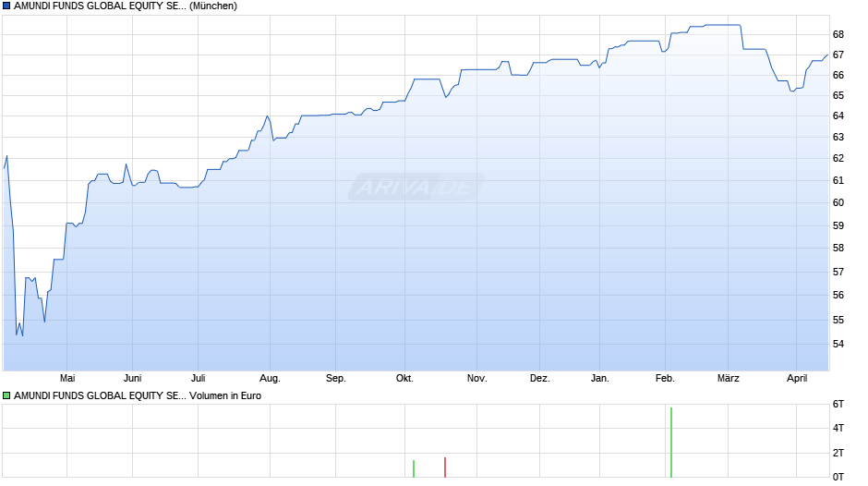Click the volume axis label 2T
The width and height of the screenshot is (868, 486).
[838, 453]
